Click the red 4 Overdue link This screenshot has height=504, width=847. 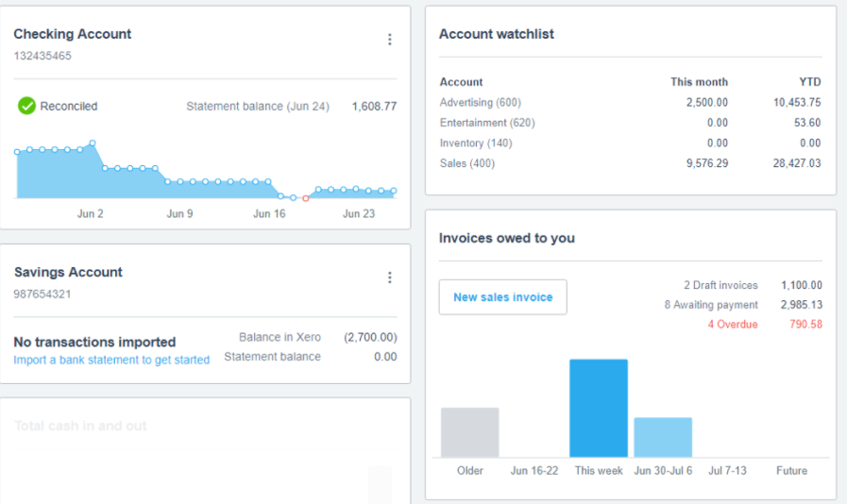(733, 324)
